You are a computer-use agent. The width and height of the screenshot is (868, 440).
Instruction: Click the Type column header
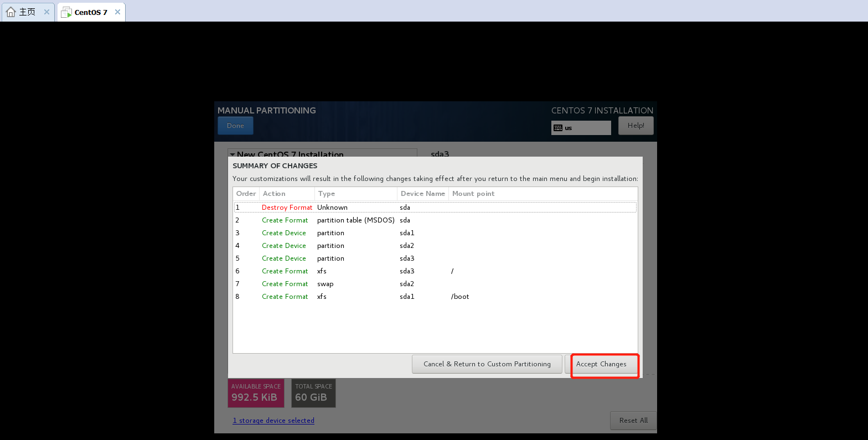(x=355, y=194)
